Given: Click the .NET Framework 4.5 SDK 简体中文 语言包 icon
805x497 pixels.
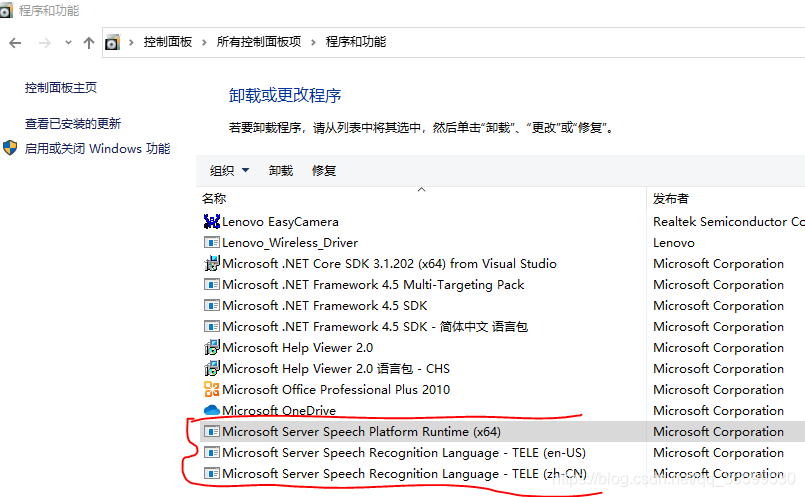Looking at the screenshot, I should point(212,327).
